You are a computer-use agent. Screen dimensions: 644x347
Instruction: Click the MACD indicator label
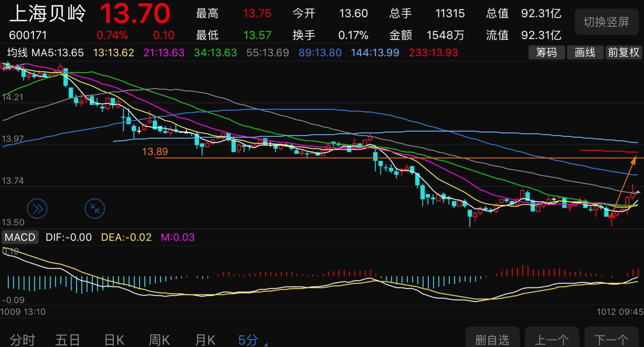coord(20,237)
